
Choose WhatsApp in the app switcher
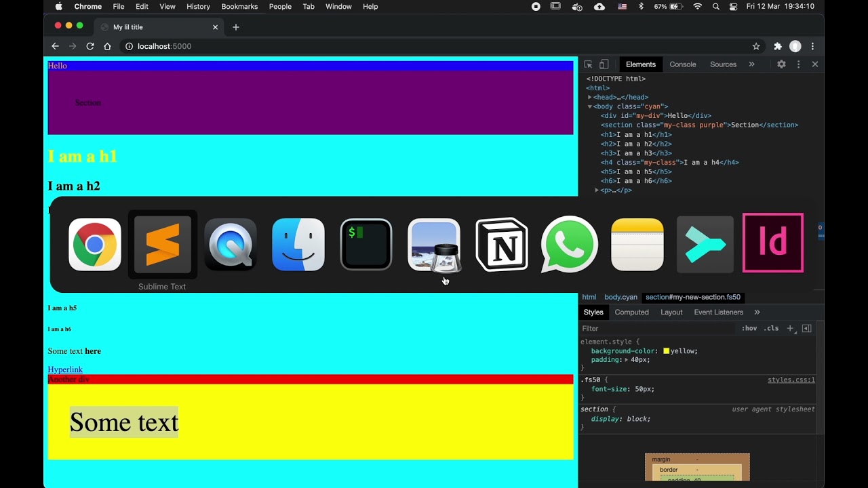(570, 244)
